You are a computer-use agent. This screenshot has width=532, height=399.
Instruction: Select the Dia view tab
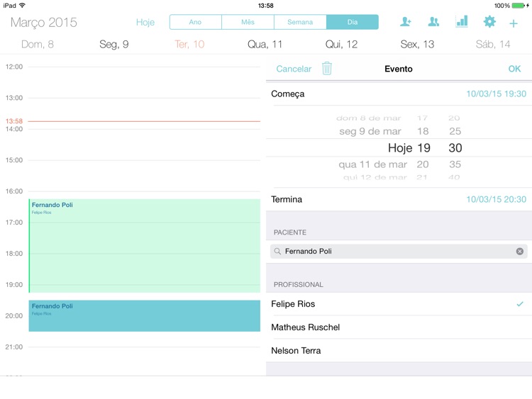point(352,22)
